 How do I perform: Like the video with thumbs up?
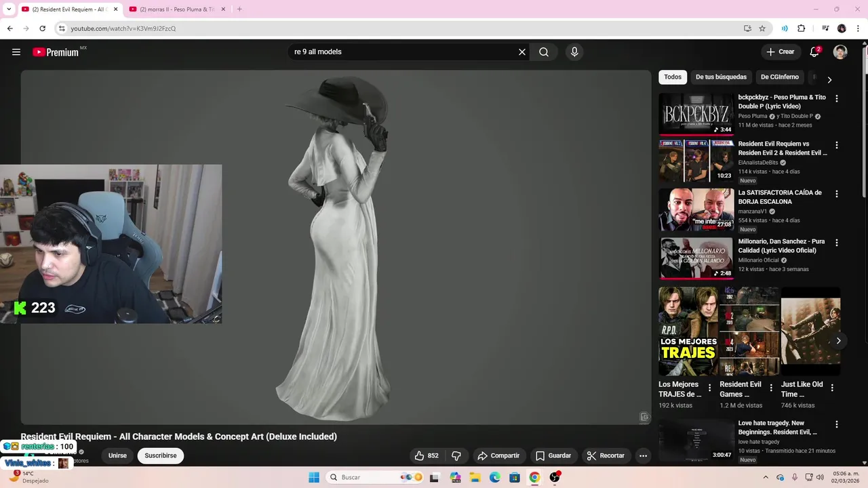point(427,455)
